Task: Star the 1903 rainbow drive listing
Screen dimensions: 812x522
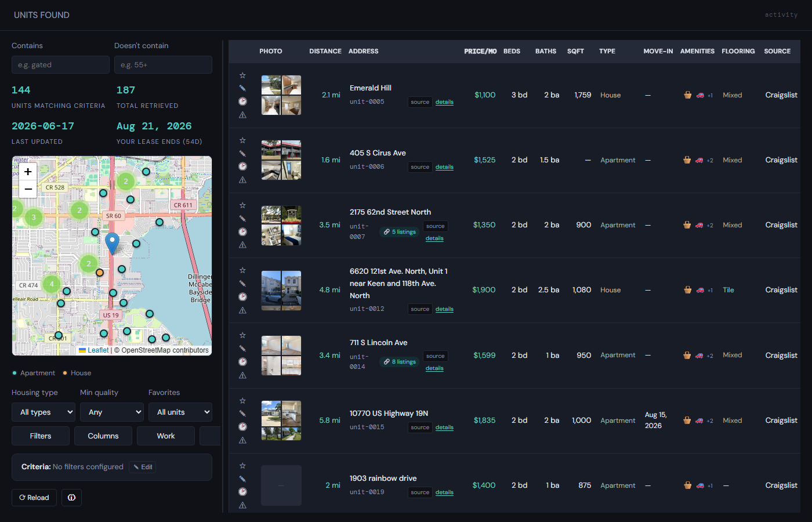Action: pos(242,466)
